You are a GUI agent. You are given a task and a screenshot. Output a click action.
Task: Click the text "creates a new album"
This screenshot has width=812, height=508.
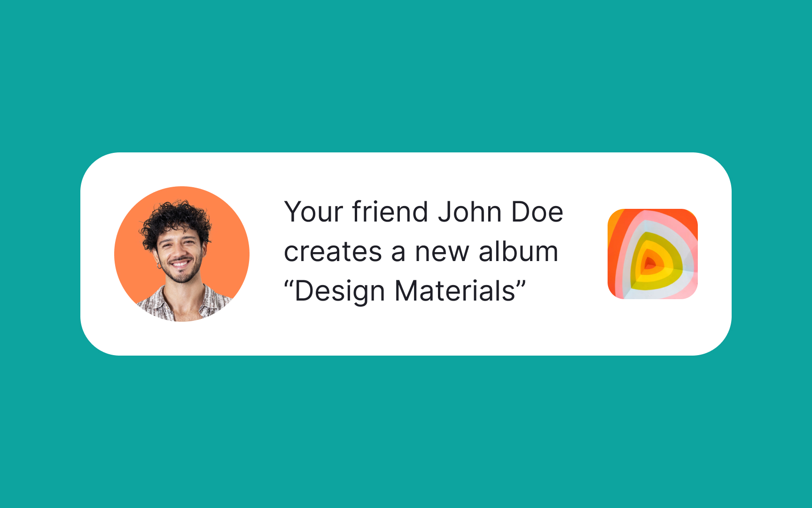421,252
